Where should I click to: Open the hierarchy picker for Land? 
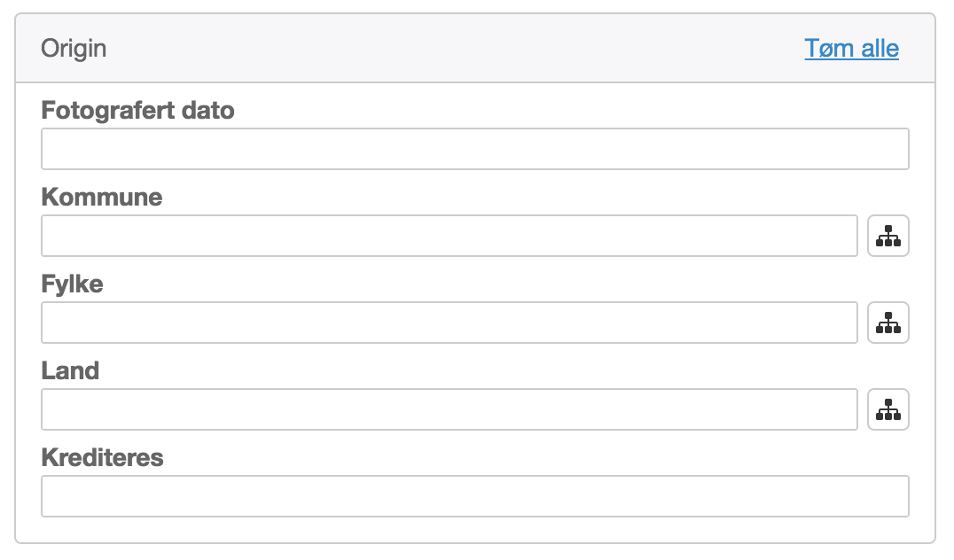[888, 409]
